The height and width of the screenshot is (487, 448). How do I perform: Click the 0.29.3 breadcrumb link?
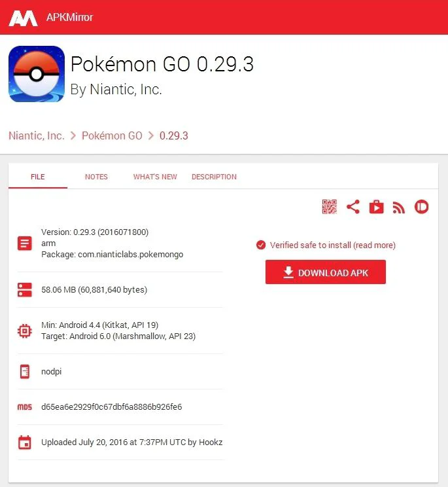click(x=174, y=135)
